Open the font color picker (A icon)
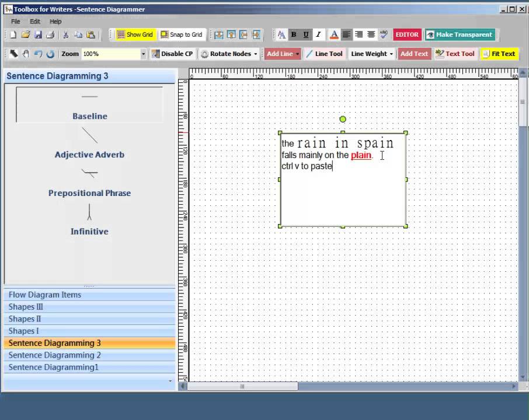 [334, 35]
